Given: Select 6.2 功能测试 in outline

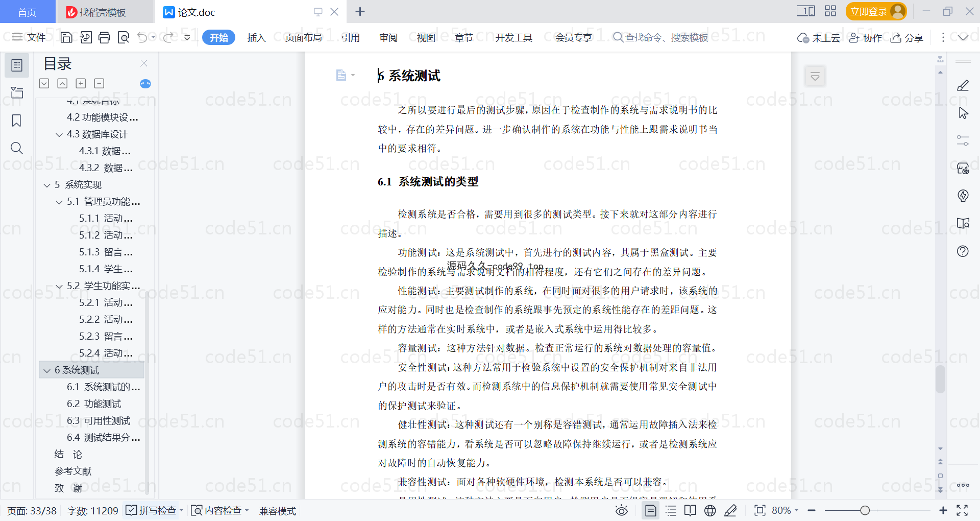Looking at the screenshot, I should [x=94, y=404].
